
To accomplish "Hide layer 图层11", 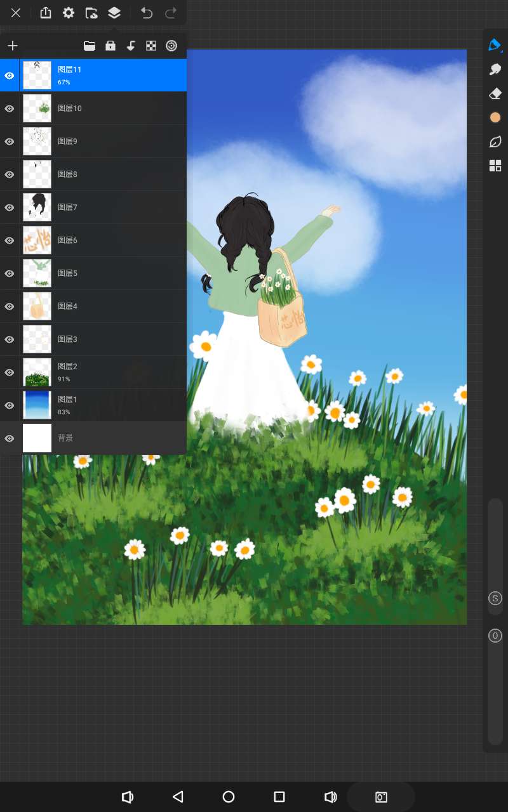I will click(x=10, y=75).
